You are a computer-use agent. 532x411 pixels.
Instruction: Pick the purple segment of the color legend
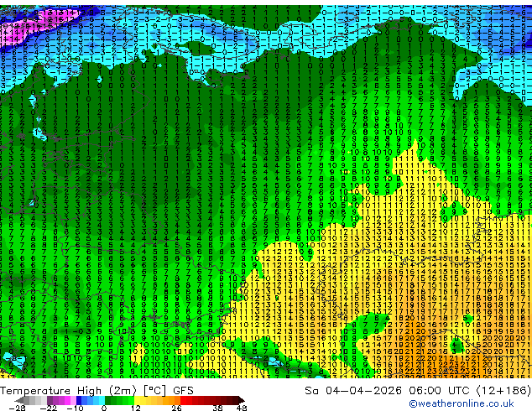click(x=61, y=400)
